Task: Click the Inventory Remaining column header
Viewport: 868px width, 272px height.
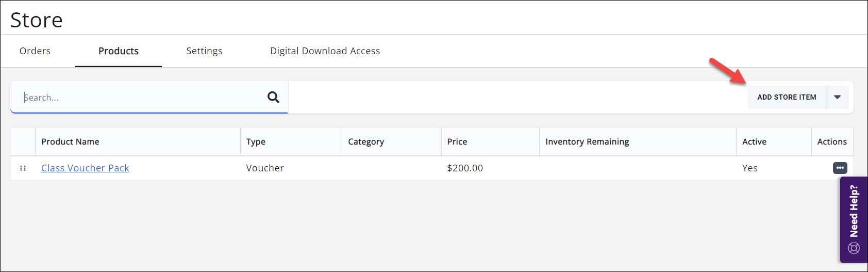Action: (587, 142)
